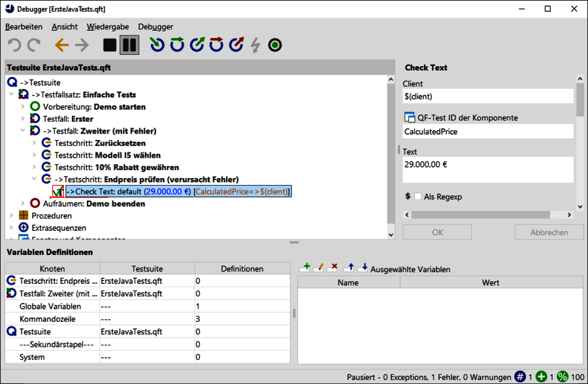Click the Step Into debugger icon

[157, 44]
